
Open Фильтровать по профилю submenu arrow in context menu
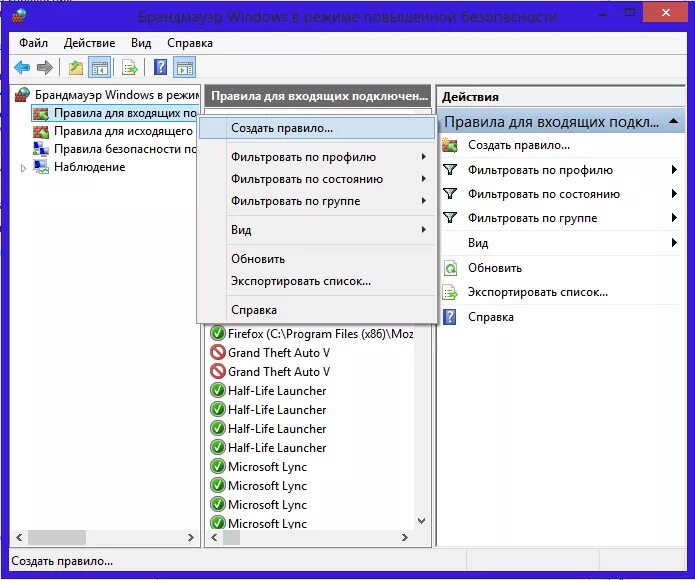424,157
